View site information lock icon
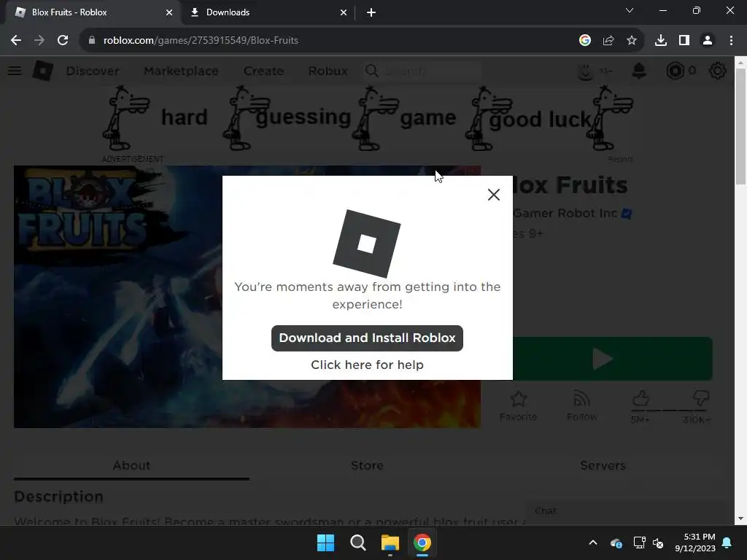This screenshot has height=560, width=747. click(91, 41)
